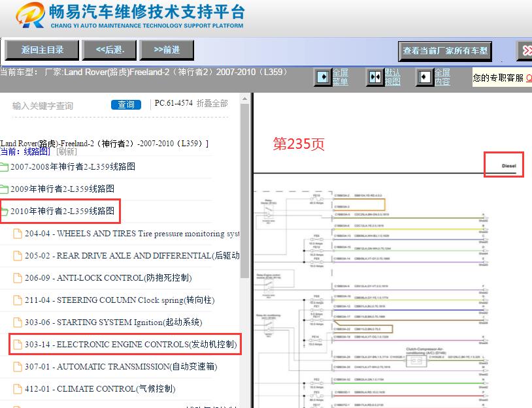The height and width of the screenshot is (408, 532).
Task: Click the 全屏内容 layout icon
Action: point(424,77)
